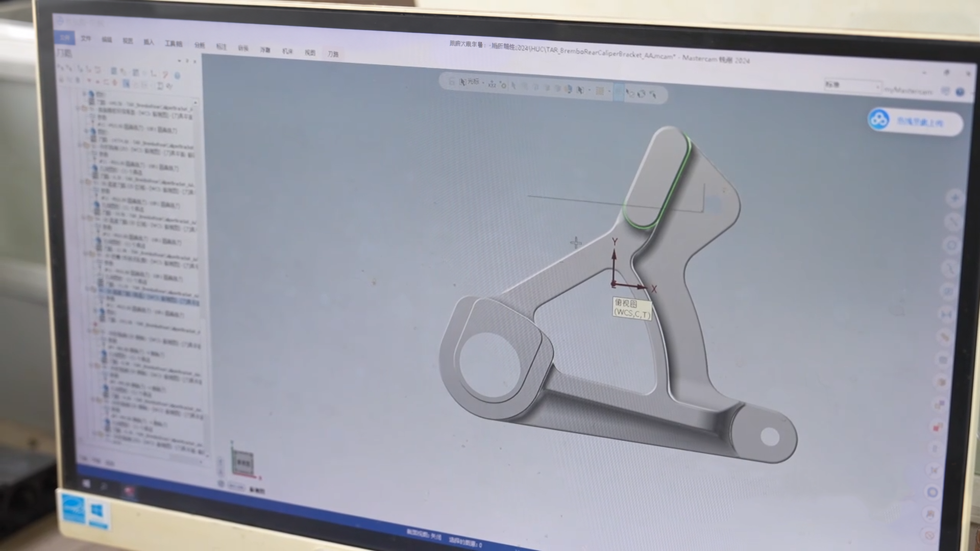
Task: Open the blue 文件 file tab
Action: (x=64, y=37)
